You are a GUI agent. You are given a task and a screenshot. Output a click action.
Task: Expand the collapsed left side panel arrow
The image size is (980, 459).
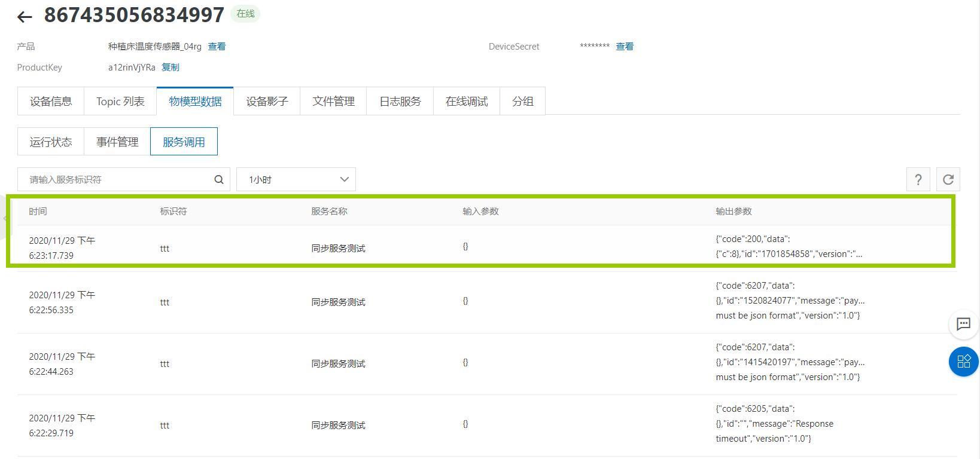[x=4, y=218]
